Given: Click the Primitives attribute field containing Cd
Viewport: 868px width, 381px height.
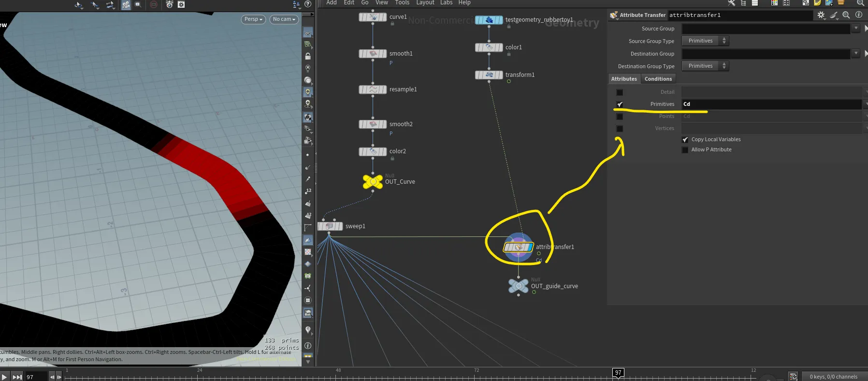Looking at the screenshot, I should click(772, 104).
